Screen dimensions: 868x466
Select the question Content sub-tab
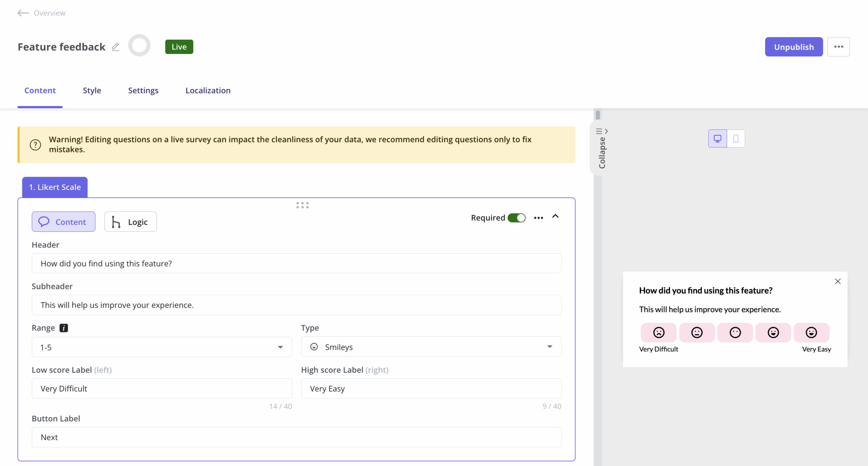pos(63,222)
